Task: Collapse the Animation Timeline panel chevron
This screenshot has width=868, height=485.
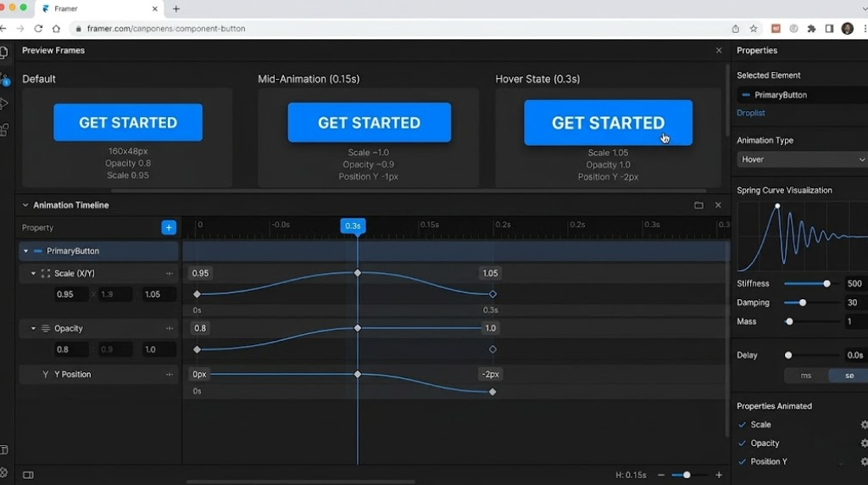Action: coord(25,205)
